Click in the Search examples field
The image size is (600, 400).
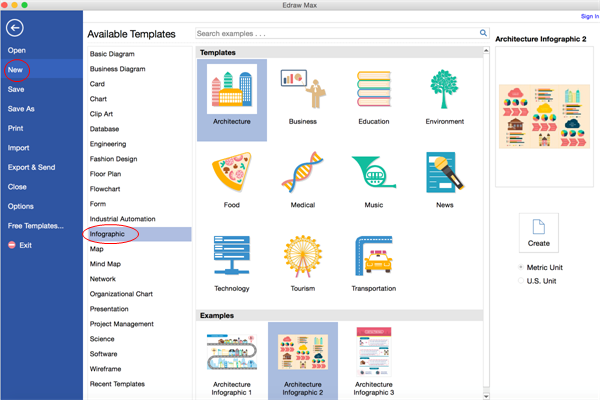click(x=337, y=33)
